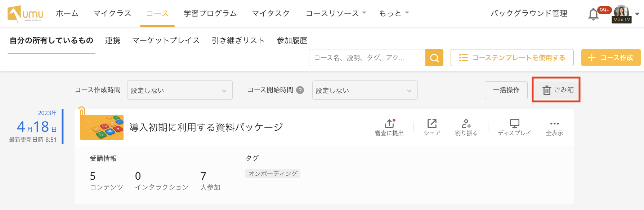Expand the もっと menu
The image size is (644, 210).
[394, 13]
